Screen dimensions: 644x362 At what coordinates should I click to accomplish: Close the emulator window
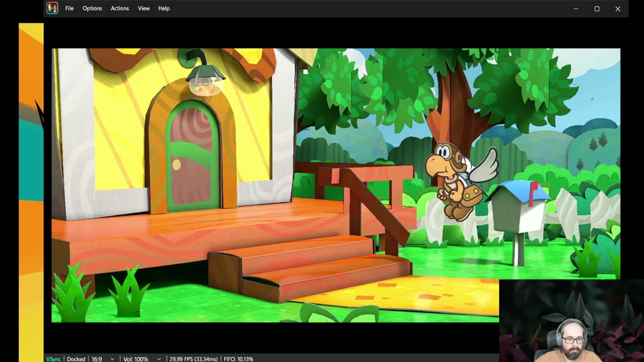[x=618, y=9]
